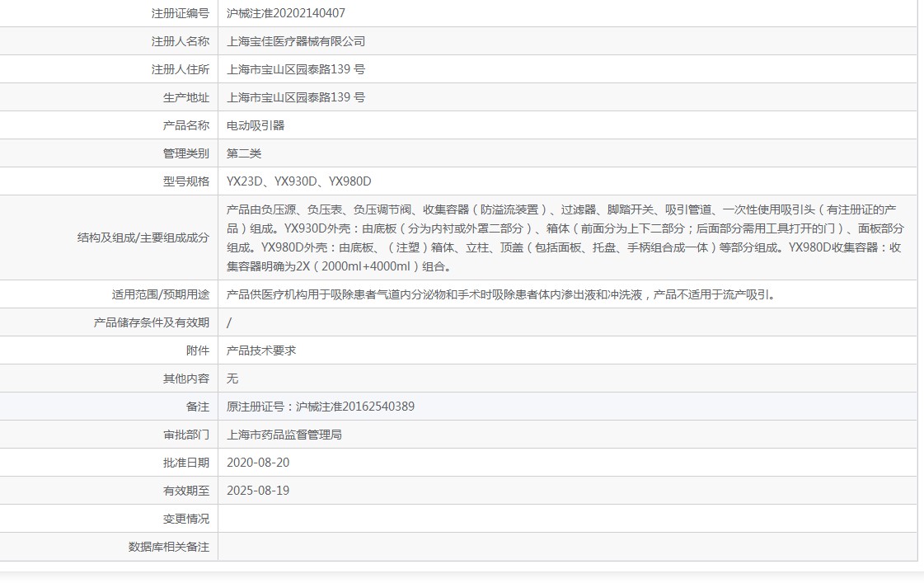Viewport: 924px width, 583px height.
Task: Click the 审批部门 row label
Action: click(186, 435)
